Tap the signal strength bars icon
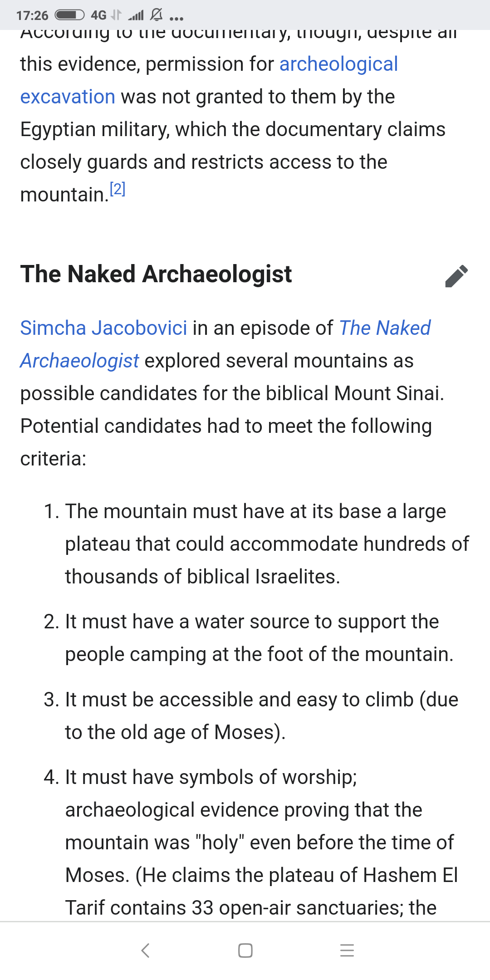The height and width of the screenshot is (980, 490). coord(136,16)
